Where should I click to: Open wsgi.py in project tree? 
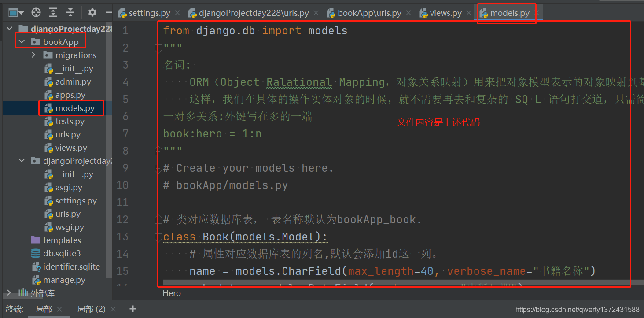point(70,227)
